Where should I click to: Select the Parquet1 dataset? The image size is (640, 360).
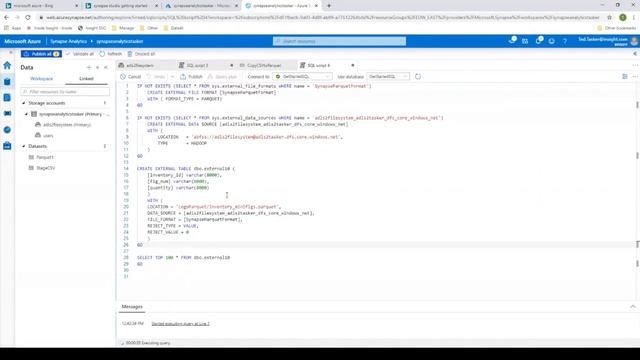(41, 157)
